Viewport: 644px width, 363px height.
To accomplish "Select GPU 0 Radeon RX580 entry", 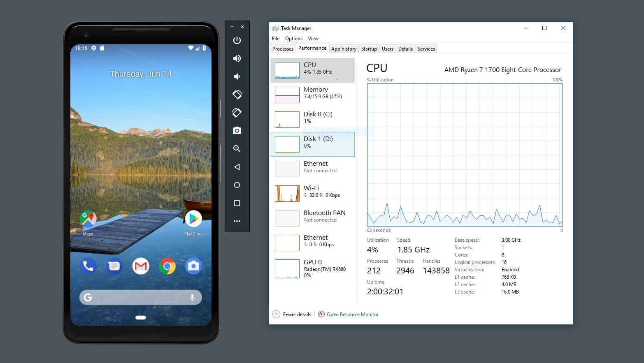I will 313,268.
